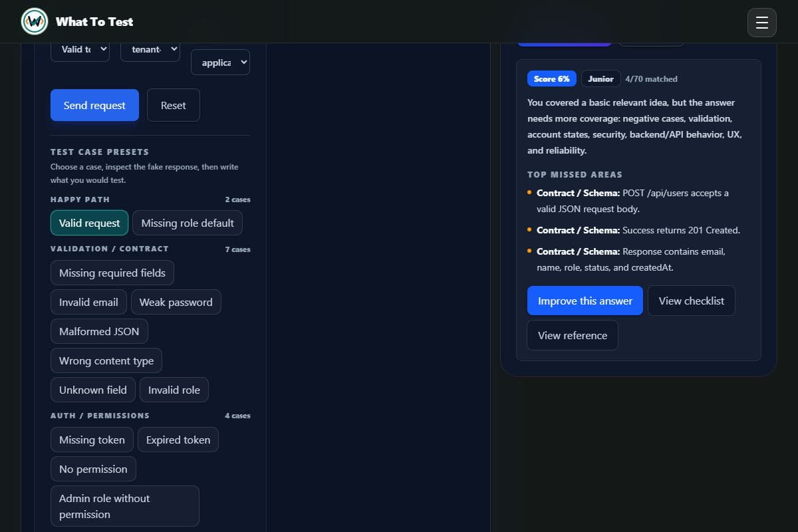Pick the Invalid email test case
798x532 pixels.
(88, 302)
